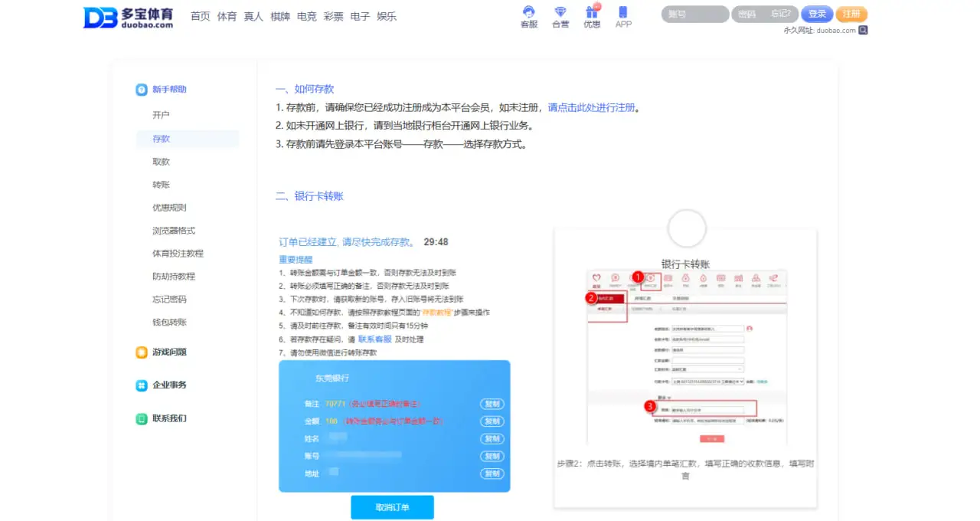Screen dimensions: 980x521
Task: Click 请点击此处进行注册 link
Action: (591, 108)
